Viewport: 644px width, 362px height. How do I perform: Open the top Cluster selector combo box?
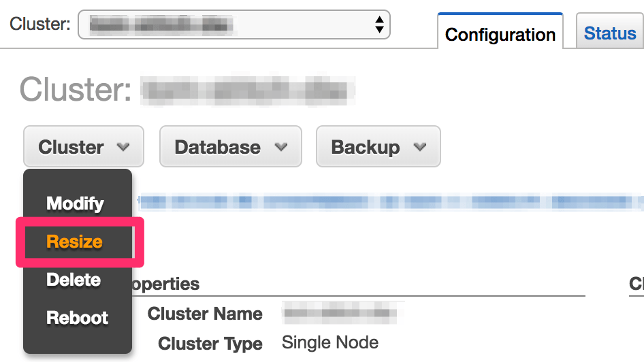[x=234, y=24]
